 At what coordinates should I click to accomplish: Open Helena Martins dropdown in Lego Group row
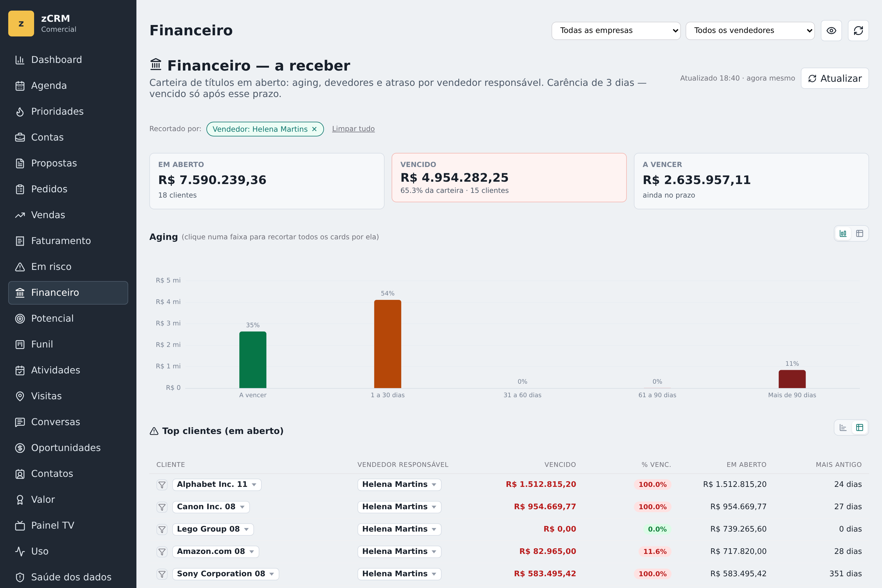coord(399,529)
